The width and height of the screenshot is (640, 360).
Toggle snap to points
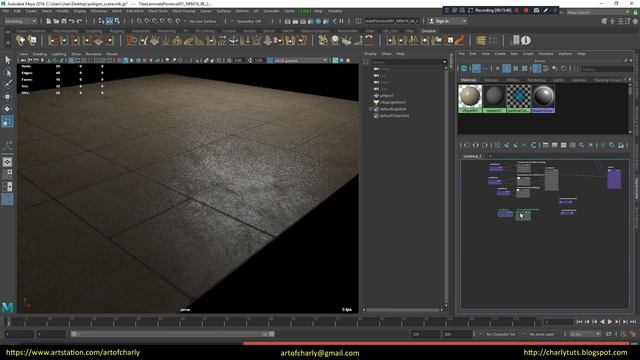point(155,21)
